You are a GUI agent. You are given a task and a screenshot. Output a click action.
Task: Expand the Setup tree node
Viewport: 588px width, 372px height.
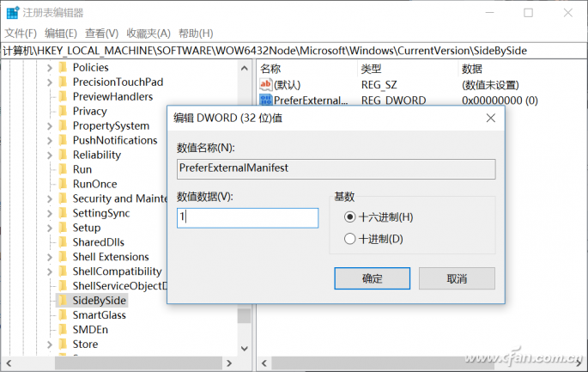pos(50,228)
